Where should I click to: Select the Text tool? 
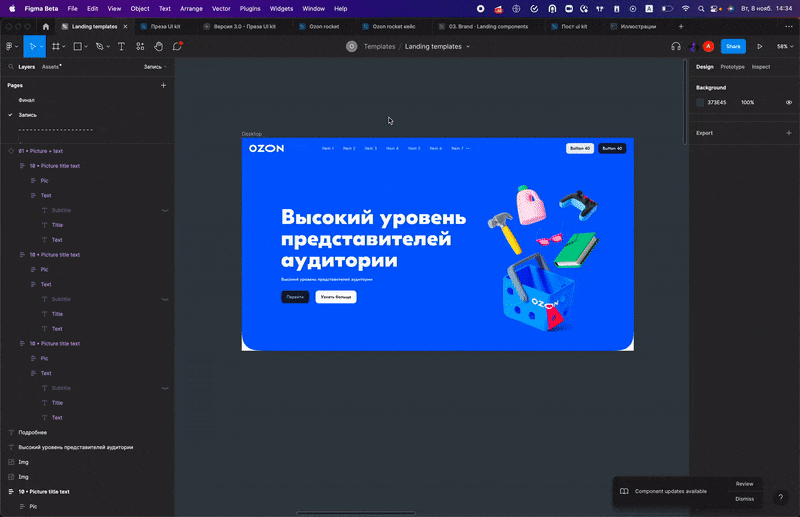tap(121, 46)
